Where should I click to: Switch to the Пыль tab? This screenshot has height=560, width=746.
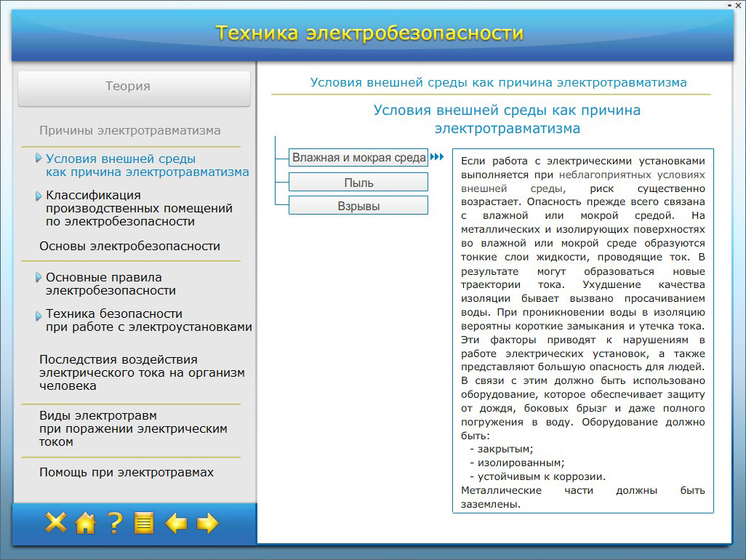(x=358, y=183)
